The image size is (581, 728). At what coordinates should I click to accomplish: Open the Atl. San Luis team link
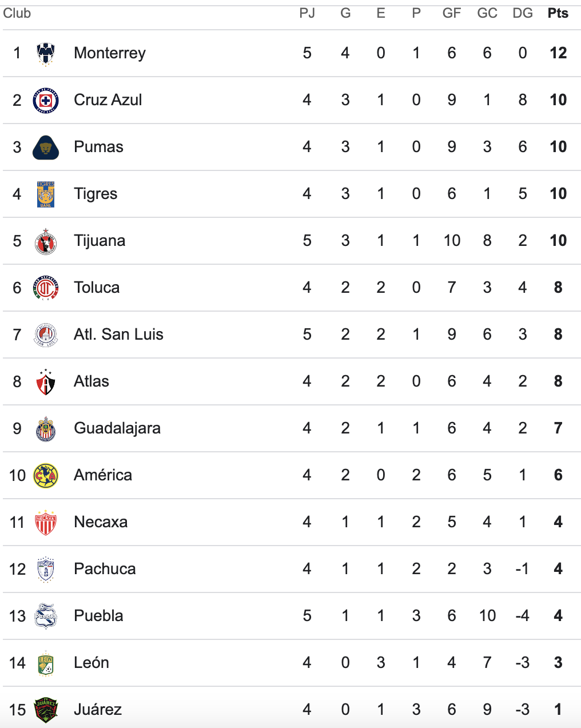click(118, 335)
